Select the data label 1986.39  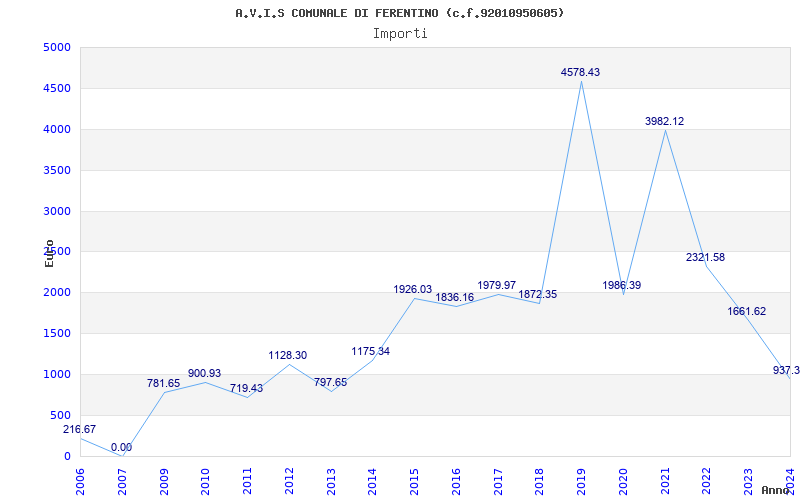click(621, 285)
